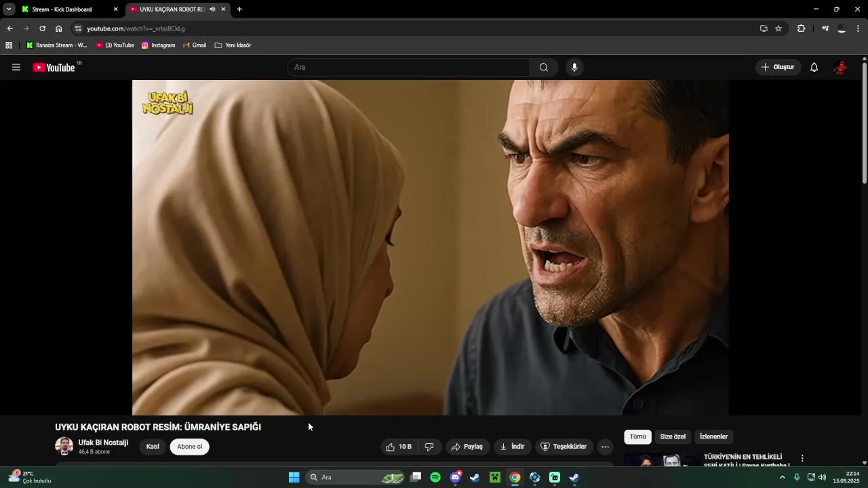Click the Oluştur create button
The width and height of the screenshot is (868, 488).
coord(778,67)
